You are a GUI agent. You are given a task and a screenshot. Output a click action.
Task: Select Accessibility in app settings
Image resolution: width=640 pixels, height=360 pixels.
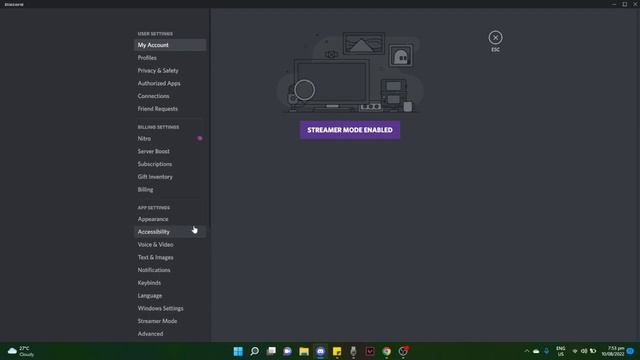170,232
